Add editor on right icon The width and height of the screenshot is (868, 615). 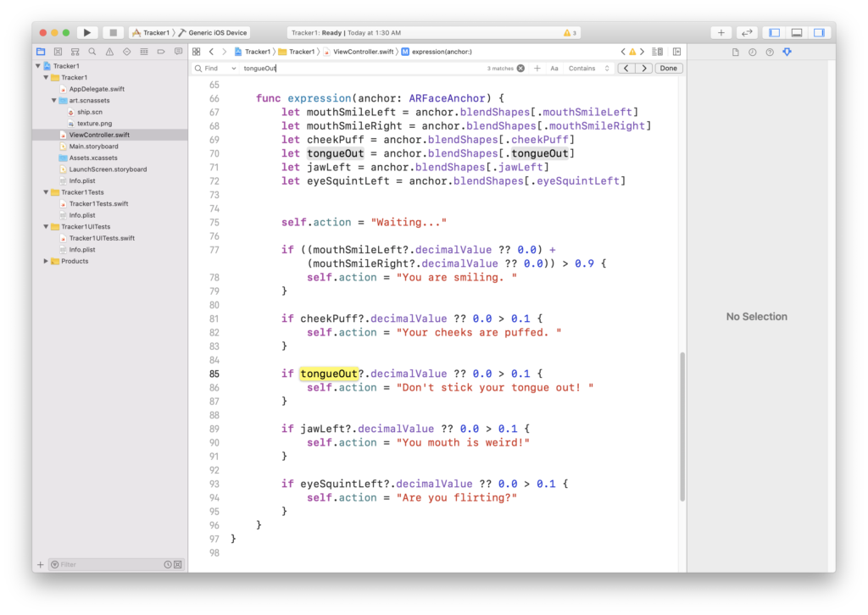tap(676, 52)
